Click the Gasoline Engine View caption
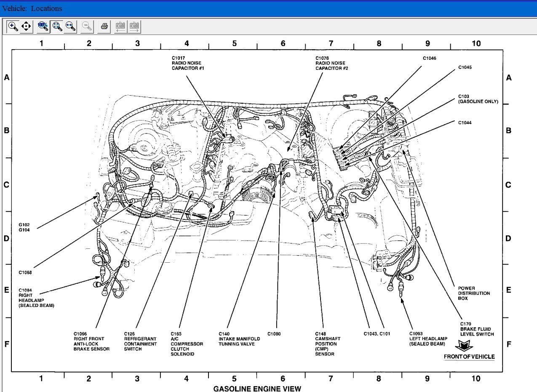Viewport: 537px width, 392px height. pyautogui.click(x=257, y=388)
